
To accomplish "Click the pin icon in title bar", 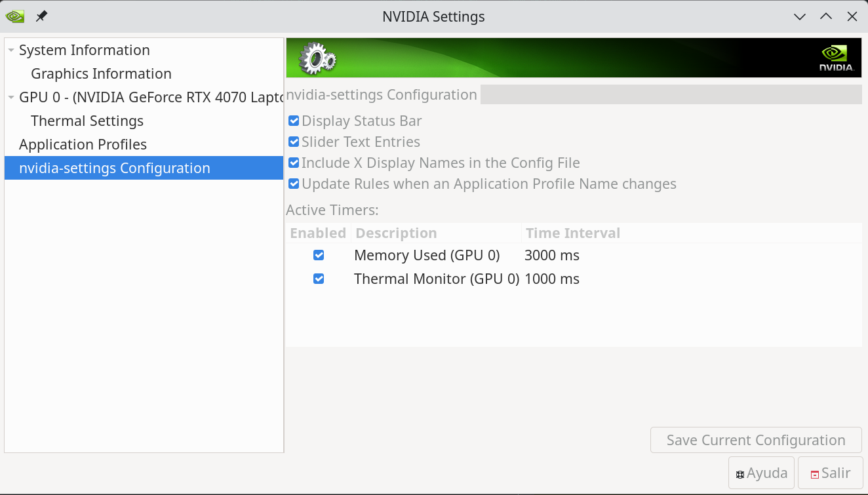I will pos(41,16).
